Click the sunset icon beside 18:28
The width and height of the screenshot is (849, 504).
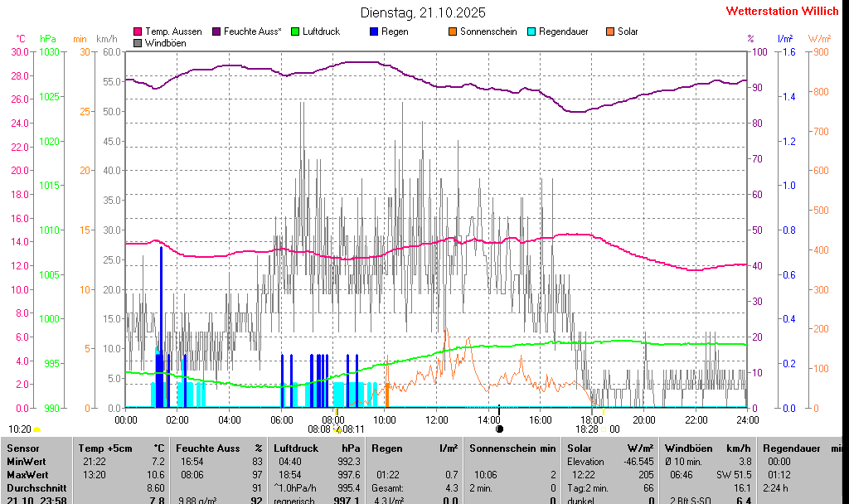(x=604, y=429)
